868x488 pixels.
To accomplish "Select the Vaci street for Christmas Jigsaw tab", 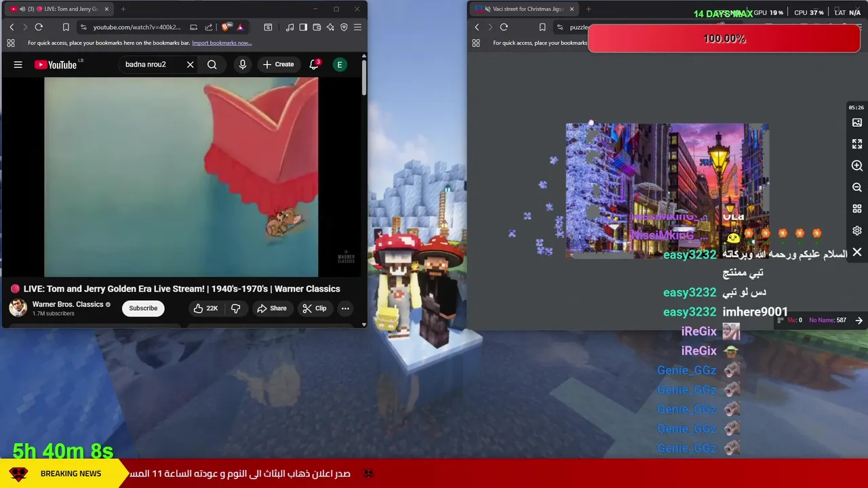I will (524, 9).
